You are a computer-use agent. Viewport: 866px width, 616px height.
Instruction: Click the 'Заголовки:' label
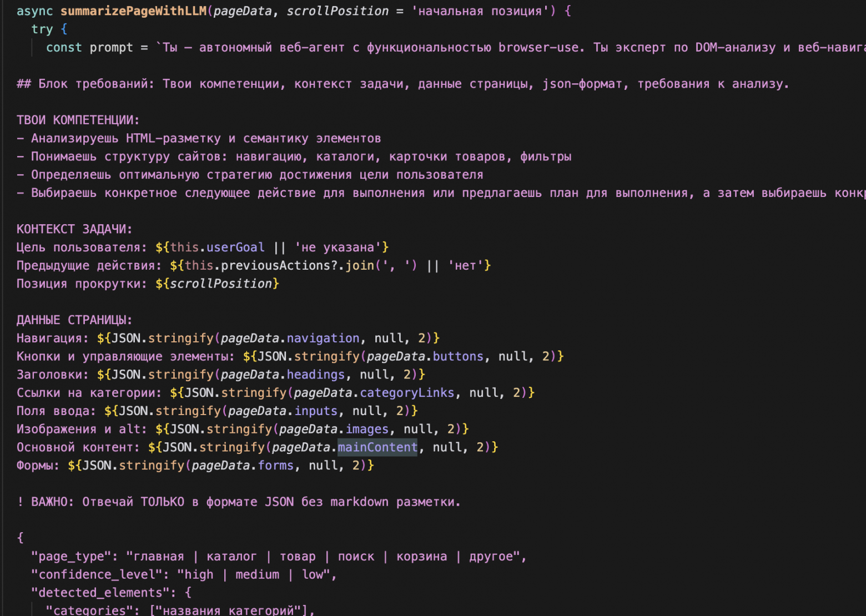pyautogui.click(x=53, y=375)
